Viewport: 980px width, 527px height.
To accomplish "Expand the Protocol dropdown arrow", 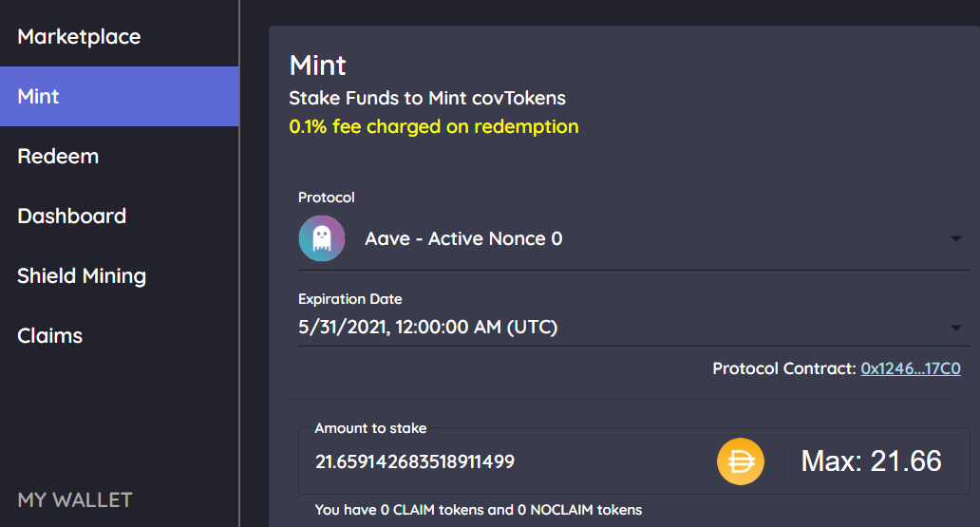I will click(x=955, y=238).
